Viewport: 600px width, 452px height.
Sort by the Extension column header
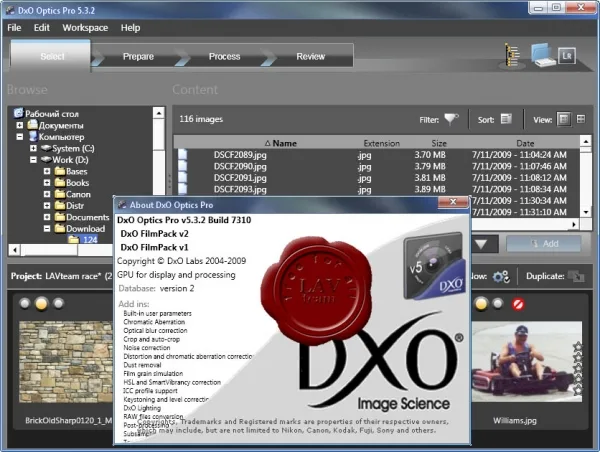382,143
